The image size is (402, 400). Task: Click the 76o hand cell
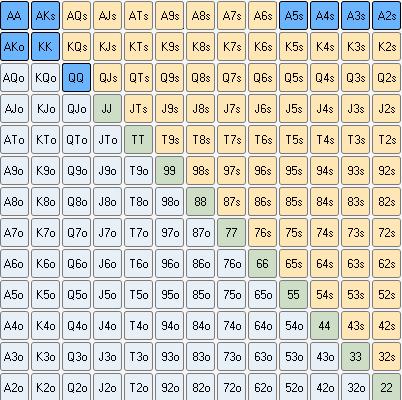231,263
